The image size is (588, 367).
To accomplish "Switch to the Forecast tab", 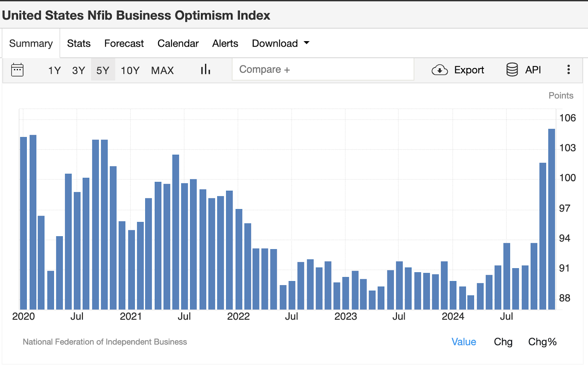I will (124, 43).
